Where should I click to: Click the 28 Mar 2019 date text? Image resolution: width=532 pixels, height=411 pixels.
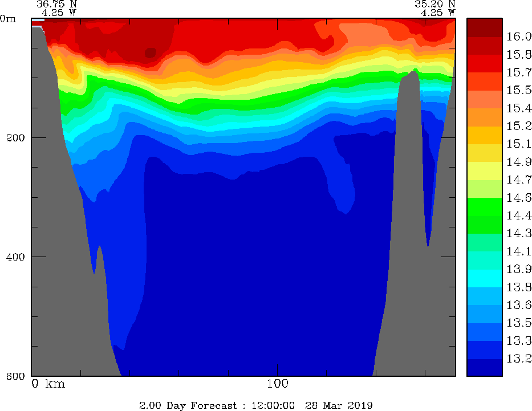tap(339, 405)
